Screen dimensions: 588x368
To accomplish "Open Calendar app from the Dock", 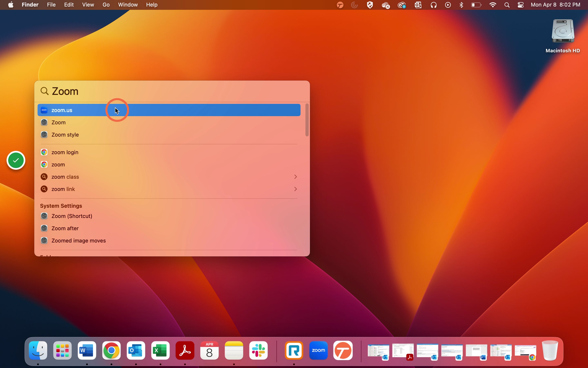I will 209,350.
